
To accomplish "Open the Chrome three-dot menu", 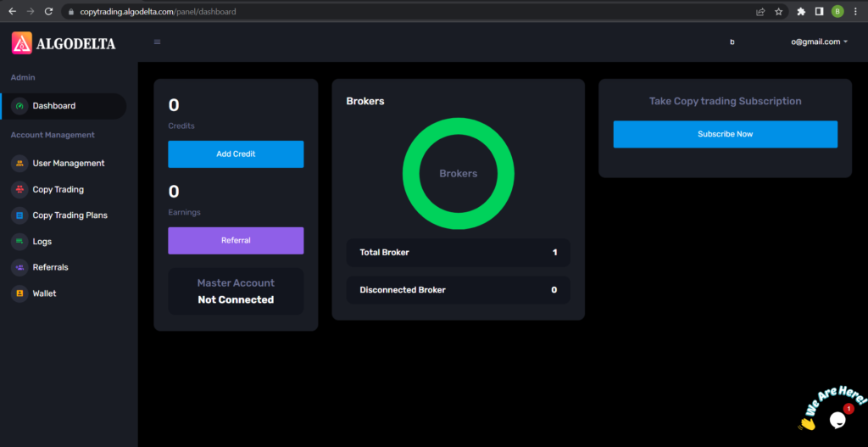I will tap(855, 12).
